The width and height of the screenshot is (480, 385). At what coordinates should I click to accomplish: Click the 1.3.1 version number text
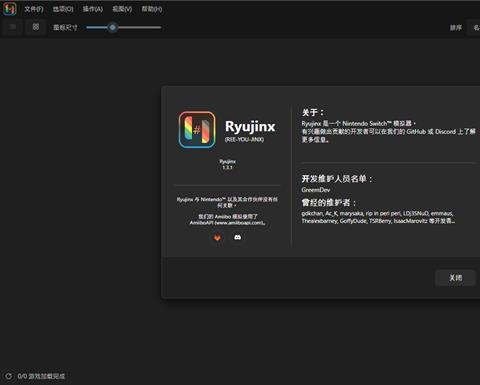coord(227,167)
